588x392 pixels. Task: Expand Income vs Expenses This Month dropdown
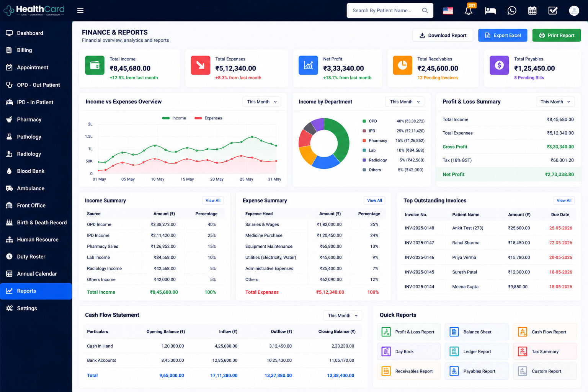tap(262, 102)
